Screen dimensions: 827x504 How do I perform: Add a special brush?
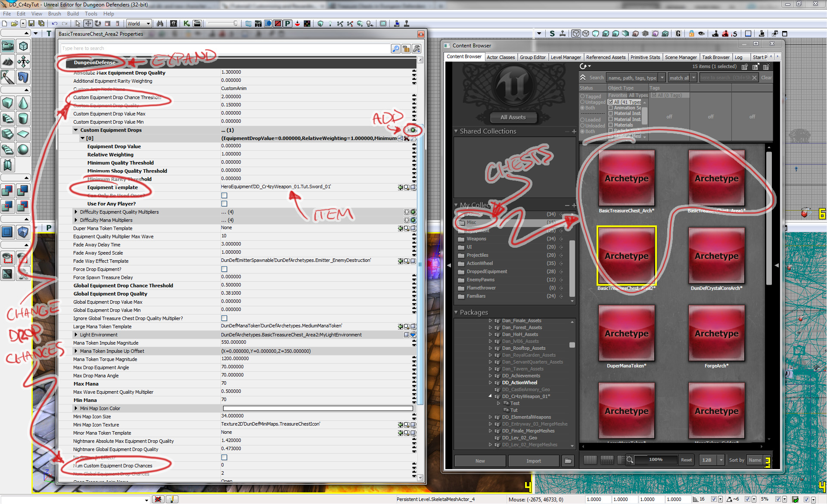[8, 232]
